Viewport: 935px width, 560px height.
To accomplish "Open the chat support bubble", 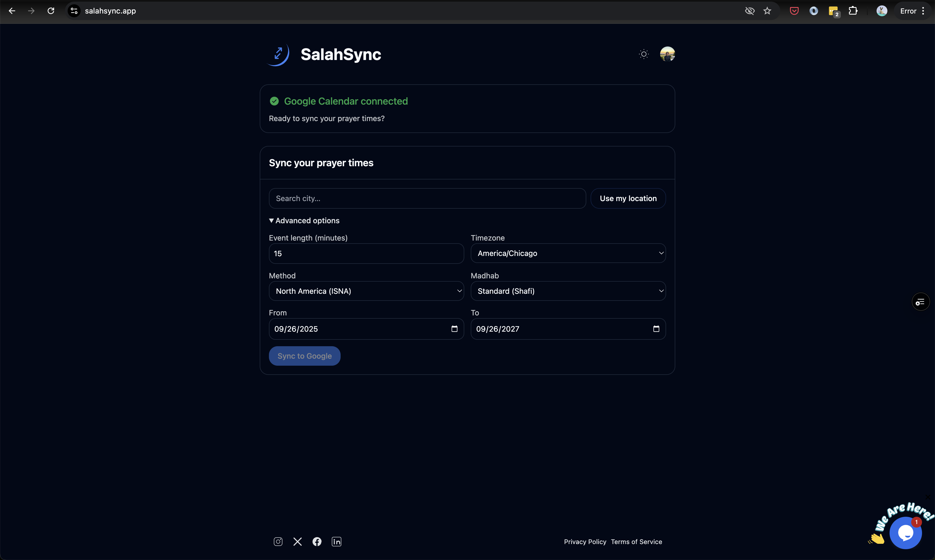I will (x=906, y=533).
